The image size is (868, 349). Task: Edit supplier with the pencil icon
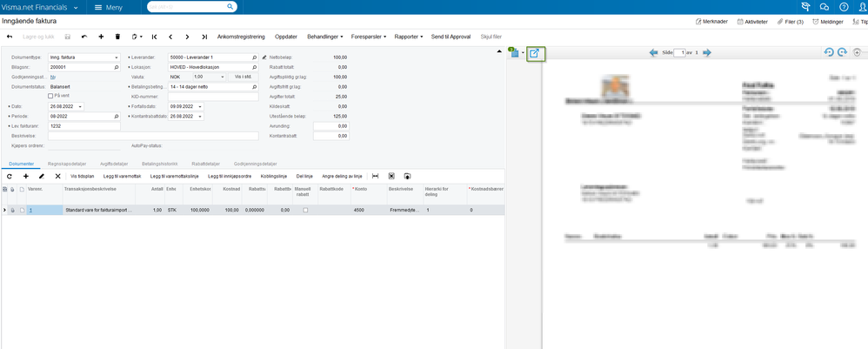(264, 57)
